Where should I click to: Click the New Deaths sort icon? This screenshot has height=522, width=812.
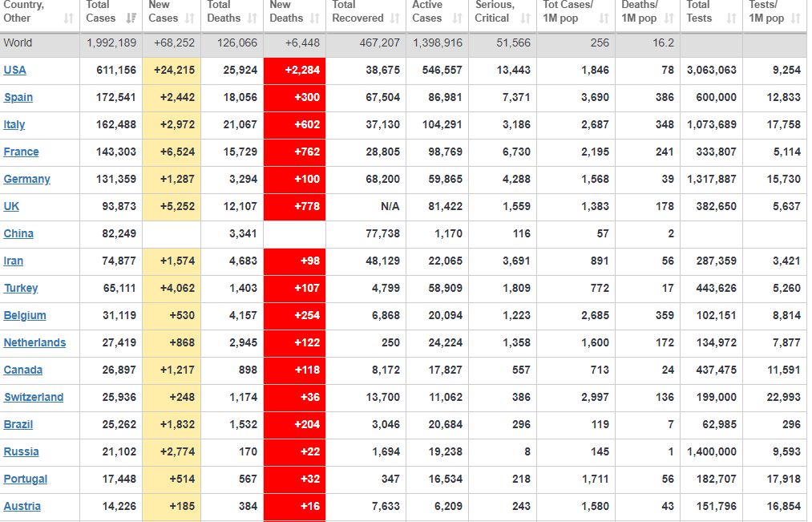[x=315, y=18]
